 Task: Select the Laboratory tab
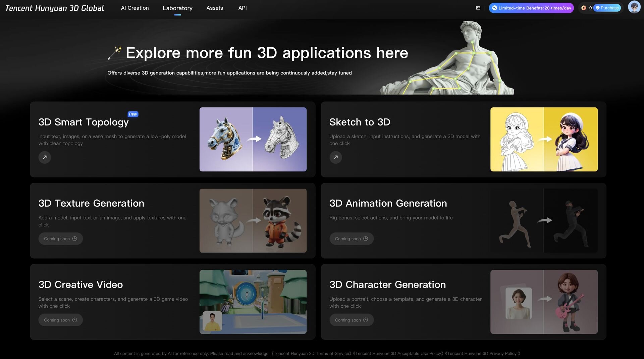[x=177, y=8]
